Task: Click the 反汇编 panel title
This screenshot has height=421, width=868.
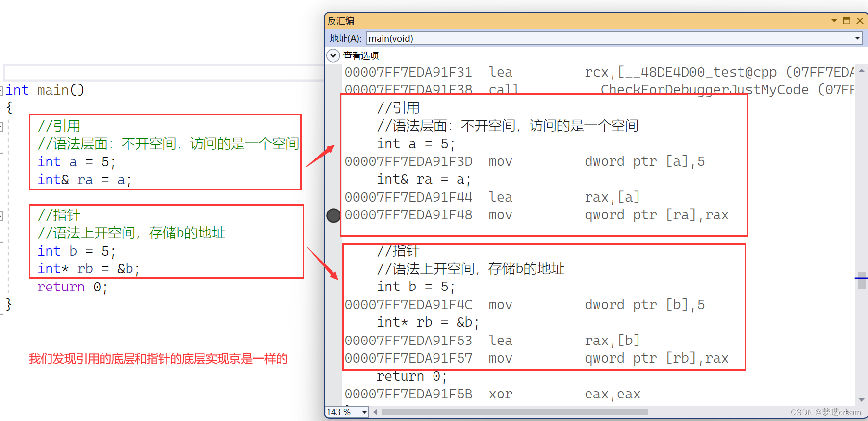Action: coord(341,21)
